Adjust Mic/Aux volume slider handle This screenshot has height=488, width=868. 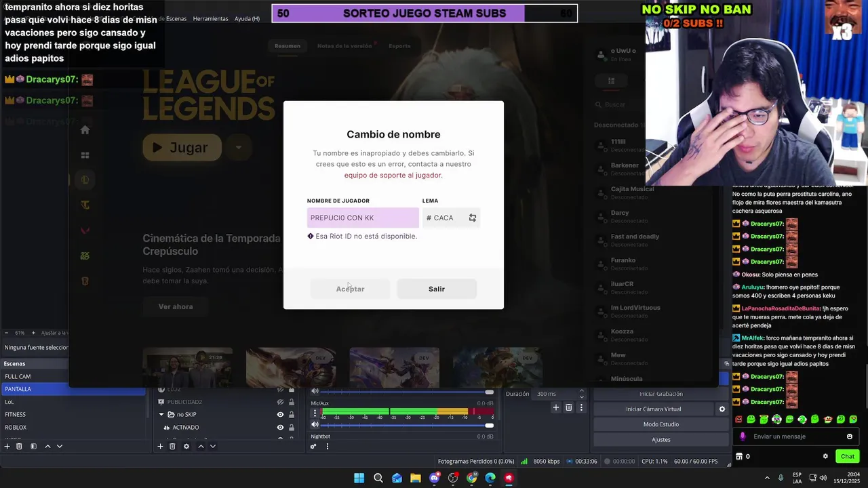[x=489, y=425]
